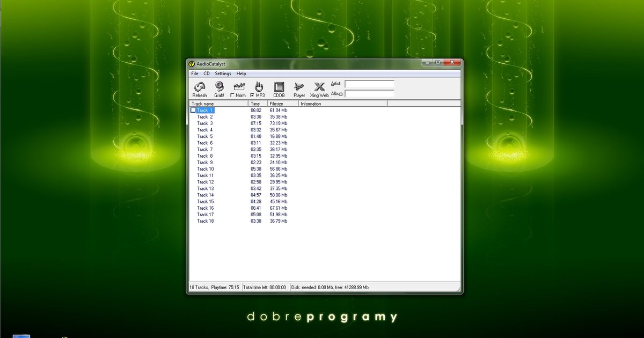This screenshot has width=644, height=338.
Task: Click the '18 Tracks, Playtime: 75:15' status
Action: click(214, 288)
